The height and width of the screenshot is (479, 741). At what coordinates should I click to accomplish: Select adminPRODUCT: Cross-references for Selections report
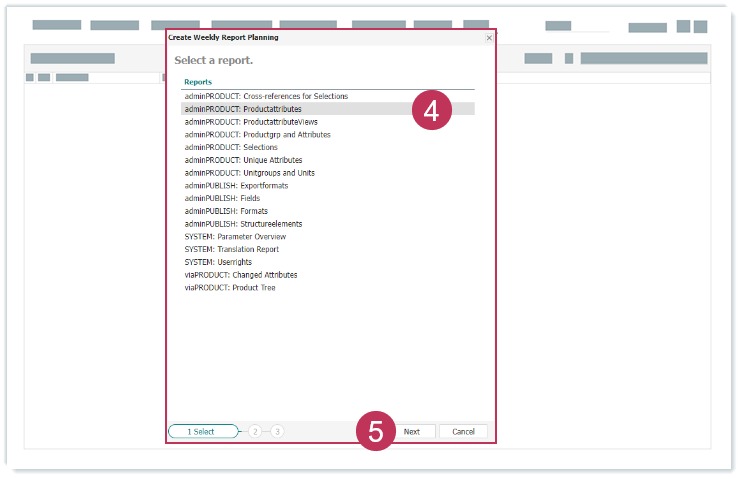266,96
